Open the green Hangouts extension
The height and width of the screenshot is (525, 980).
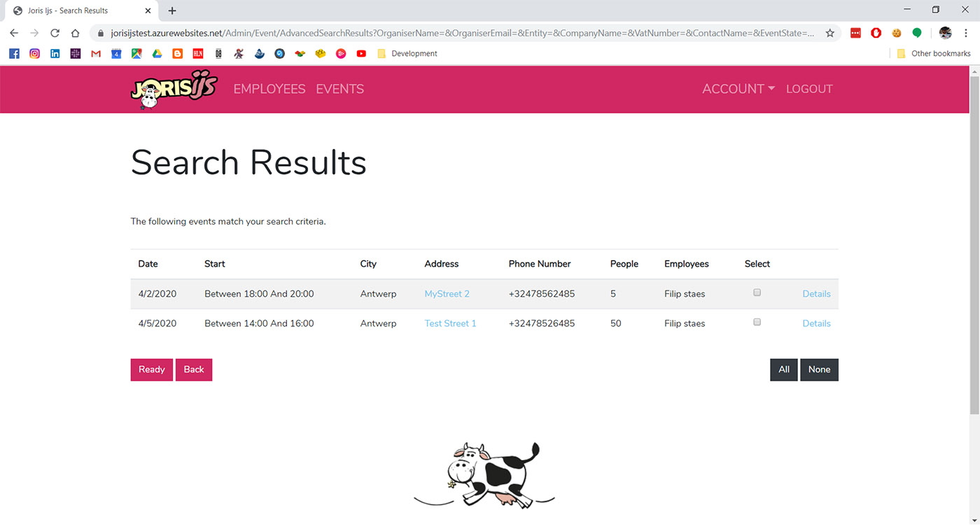[x=917, y=33]
